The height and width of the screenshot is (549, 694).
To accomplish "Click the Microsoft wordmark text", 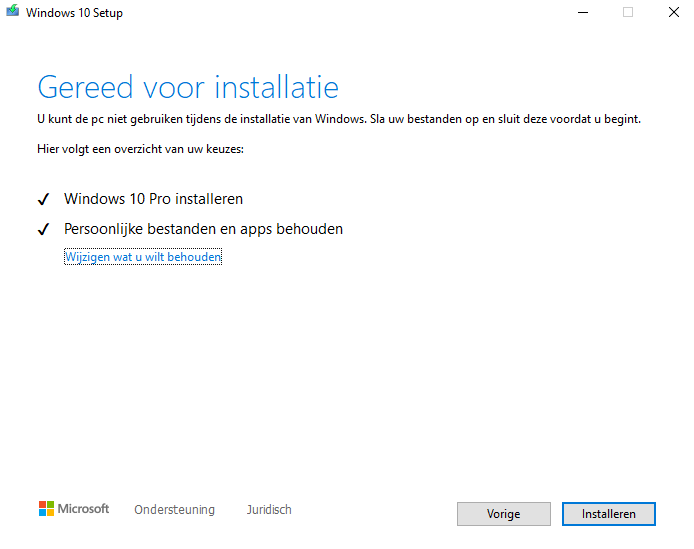I will click(83, 509).
